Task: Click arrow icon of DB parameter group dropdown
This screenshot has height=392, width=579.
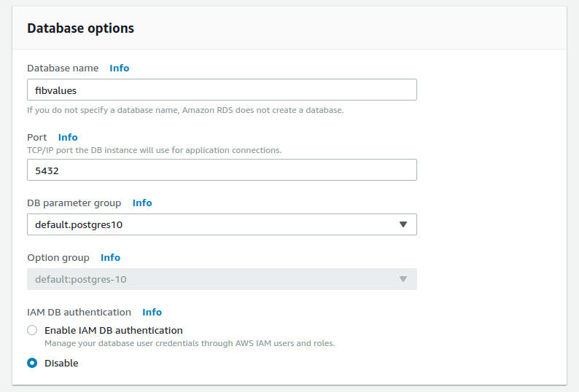Action: pyautogui.click(x=403, y=224)
